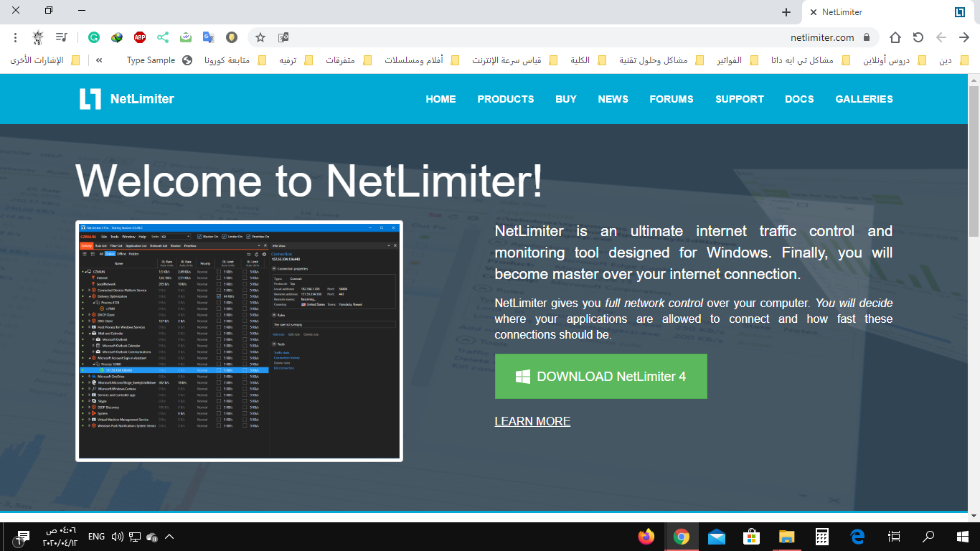Open الكلية bookmarks folder
The image size is (980, 551).
pyautogui.click(x=588, y=60)
